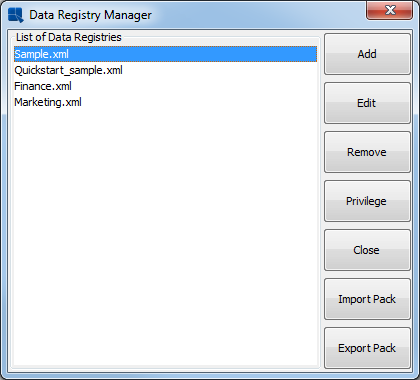Image resolution: width=420 pixels, height=380 pixels.
Task: Click the empty area of the registry list
Action: coord(165,237)
